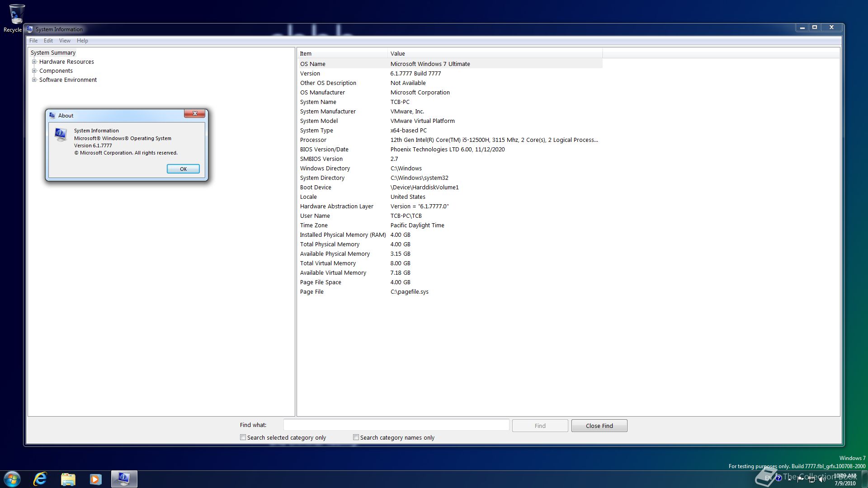Viewport: 868px width, 488px height.
Task: Click the Find button
Action: pyautogui.click(x=540, y=426)
